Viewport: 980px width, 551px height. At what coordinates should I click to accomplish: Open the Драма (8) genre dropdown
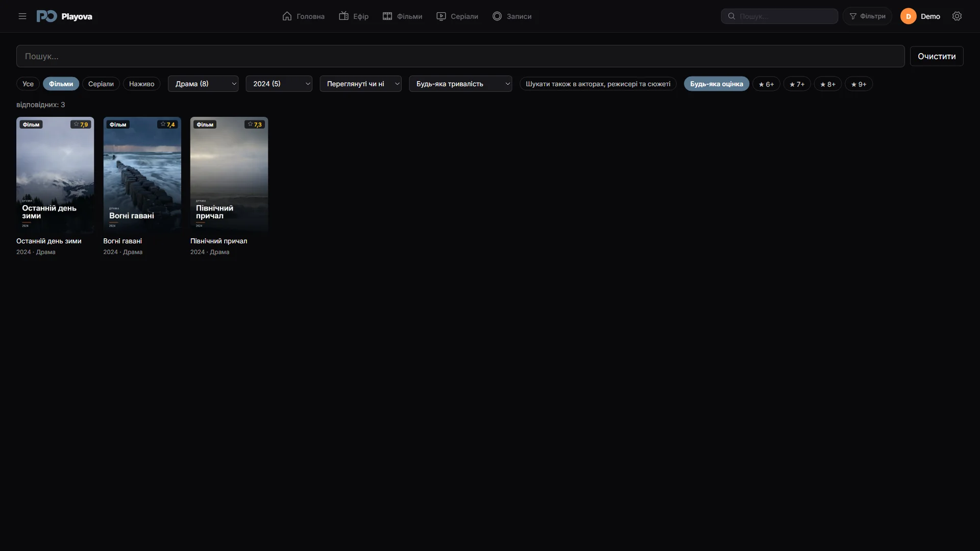203,84
